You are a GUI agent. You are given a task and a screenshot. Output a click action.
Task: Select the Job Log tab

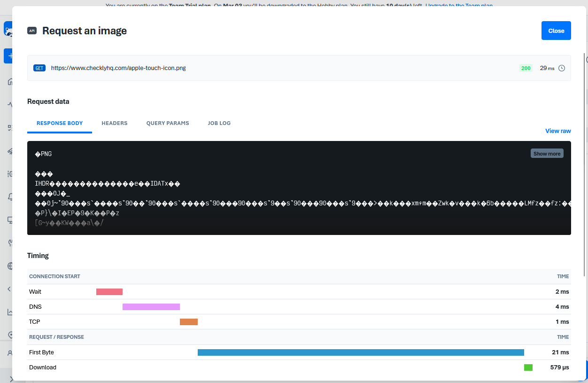tap(219, 123)
